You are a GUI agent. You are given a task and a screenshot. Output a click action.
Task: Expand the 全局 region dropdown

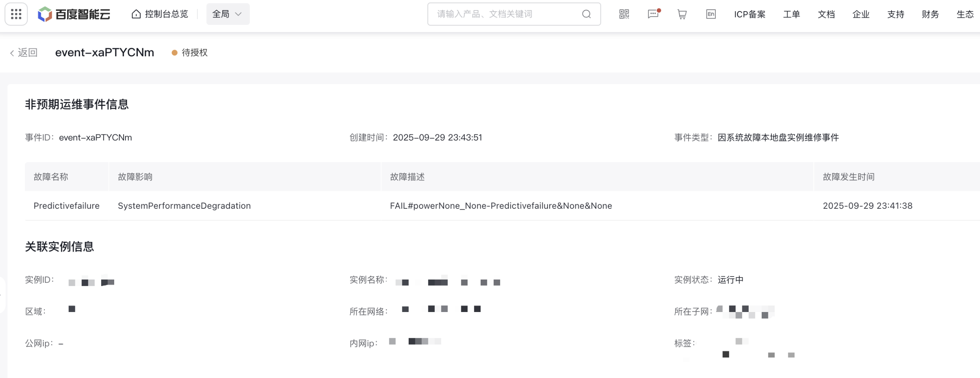tap(228, 14)
